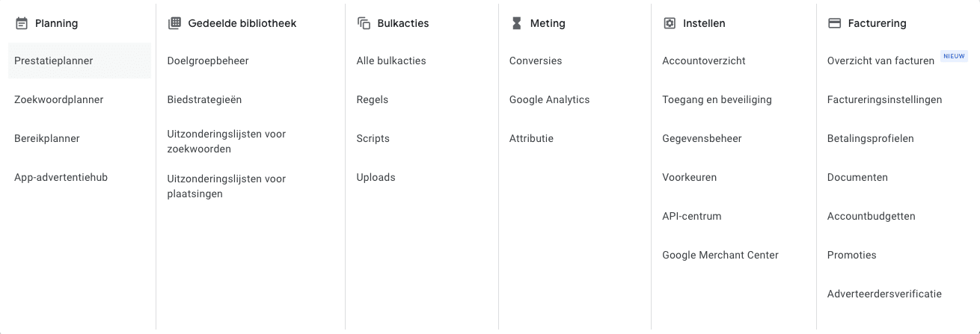Open API-centrum
Image resolution: width=980 pixels, height=334 pixels.
click(x=692, y=216)
